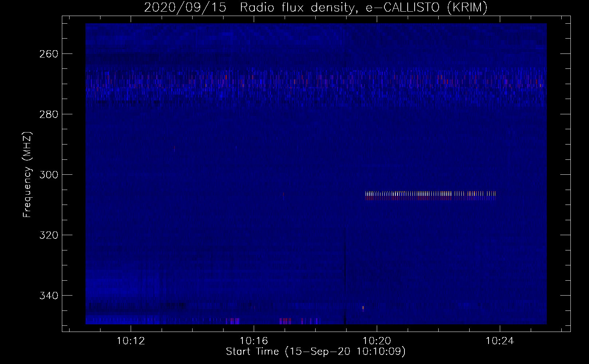Click the 10:16 time tick label
The height and width of the screenshot is (364, 589).
point(254,341)
